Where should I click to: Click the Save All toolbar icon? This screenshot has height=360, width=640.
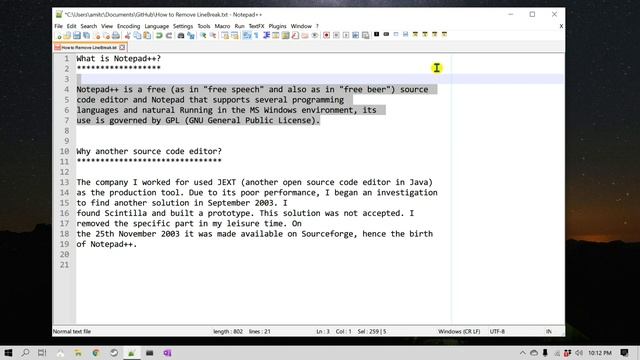87,36
